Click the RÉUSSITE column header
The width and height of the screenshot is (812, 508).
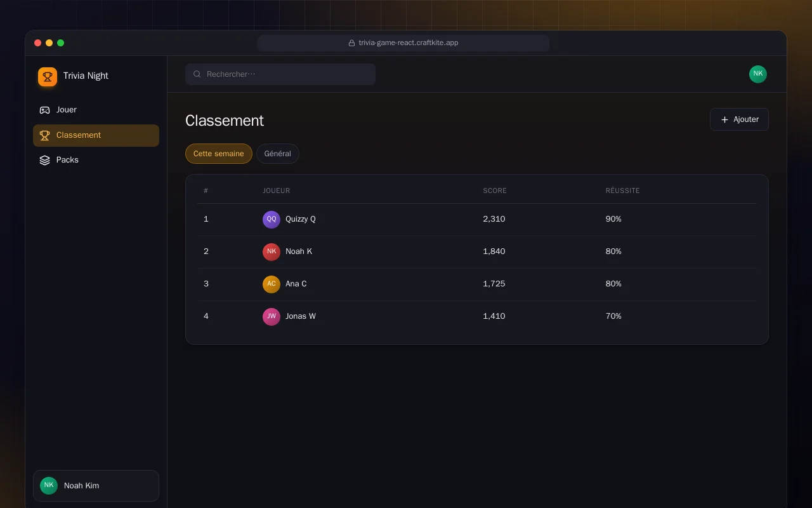(622, 190)
